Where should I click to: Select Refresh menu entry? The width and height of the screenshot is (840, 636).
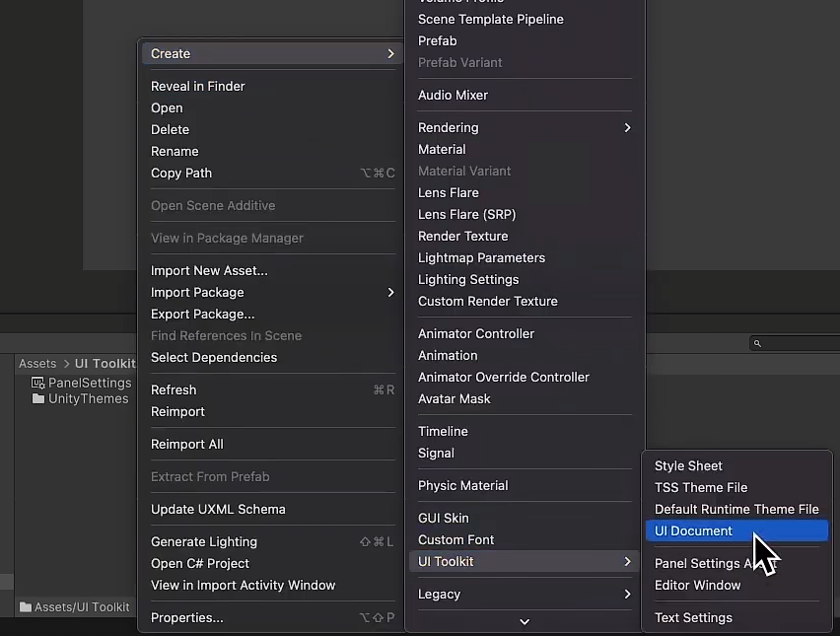pyautogui.click(x=273, y=390)
